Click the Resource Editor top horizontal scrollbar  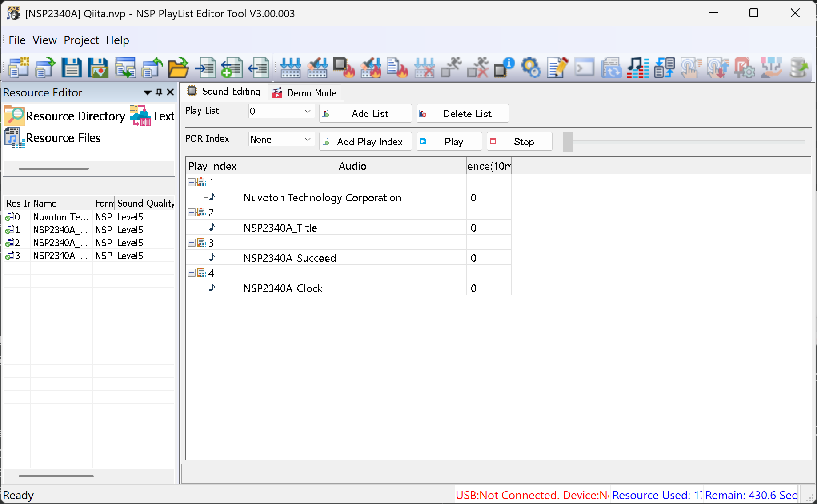pos(54,169)
